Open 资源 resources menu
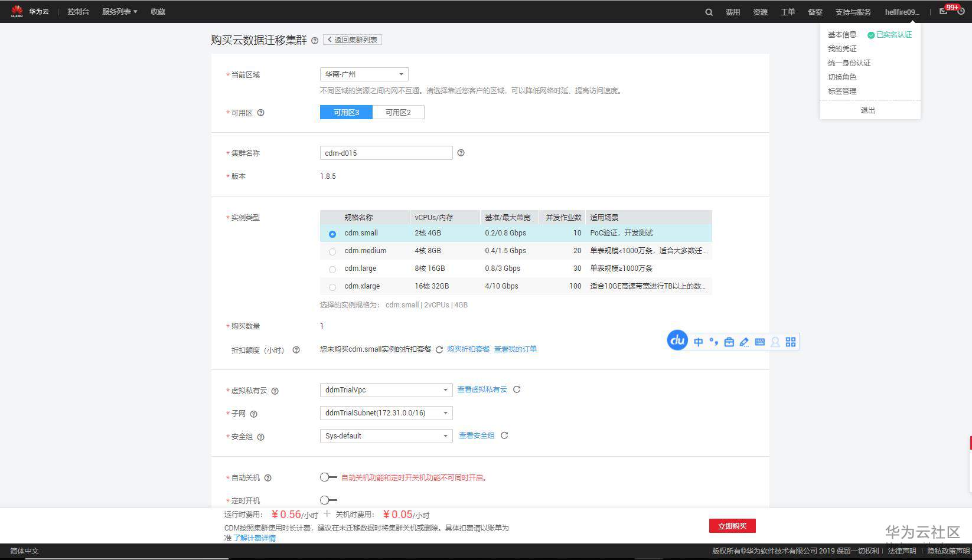The image size is (972, 560). pyautogui.click(x=761, y=12)
